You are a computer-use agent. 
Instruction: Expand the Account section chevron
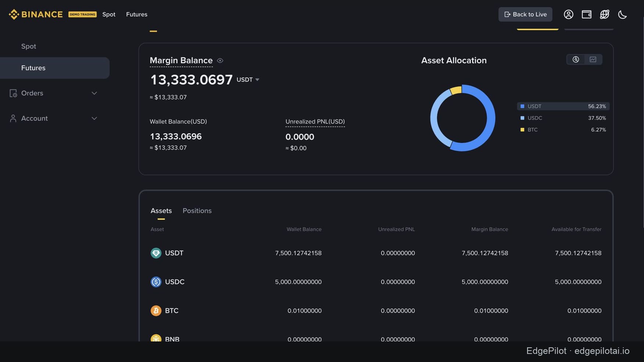tap(94, 118)
